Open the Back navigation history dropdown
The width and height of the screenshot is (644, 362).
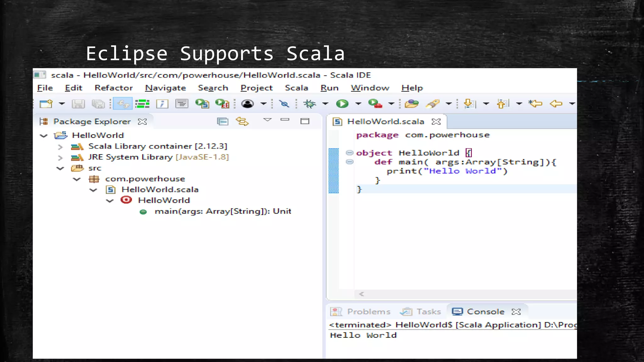point(572,103)
